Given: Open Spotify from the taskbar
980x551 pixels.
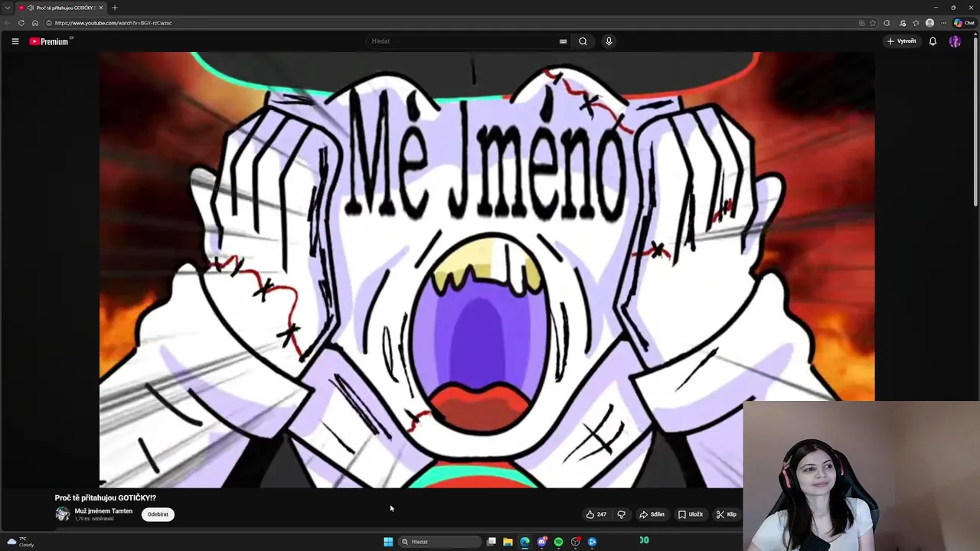Looking at the screenshot, I should click(559, 542).
